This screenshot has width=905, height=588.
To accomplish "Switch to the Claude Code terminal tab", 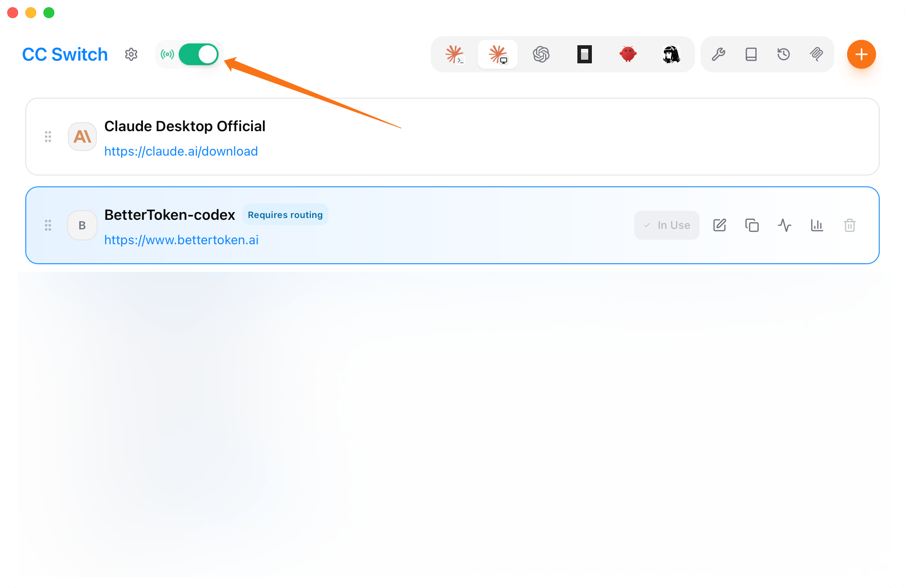I will click(454, 54).
